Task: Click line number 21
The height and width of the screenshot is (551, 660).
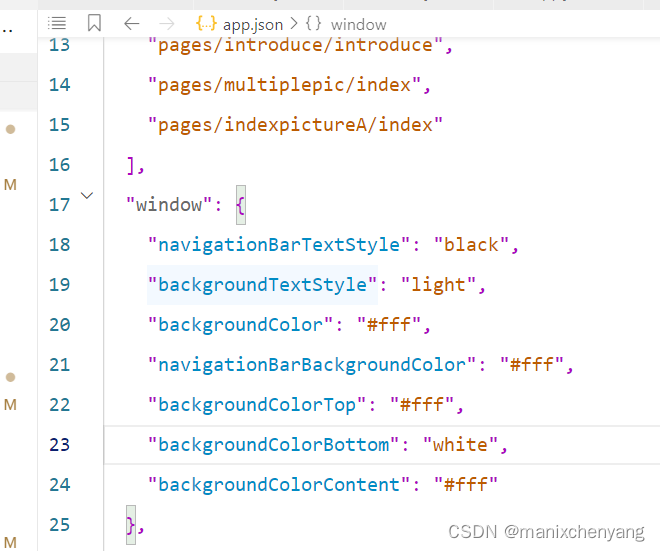Action: (x=59, y=365)
